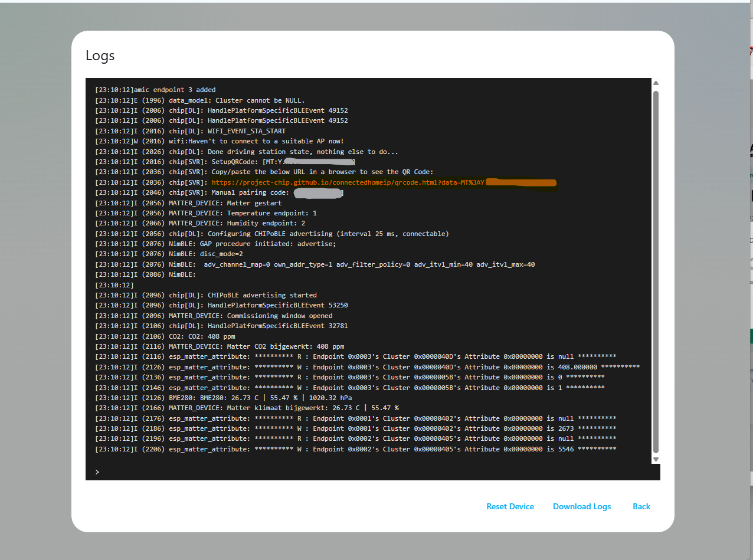Viewport: 753px width, 560px height.
Task: Click the 'Manual pairing code' log line
Action: (219, 192)
